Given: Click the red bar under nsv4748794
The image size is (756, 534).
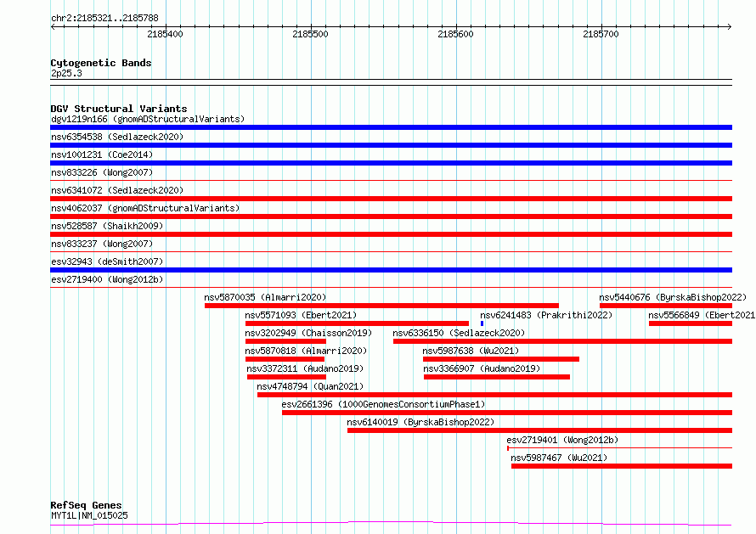Looking at the screenshot, I should pyautogui.click(x=494, y=395).
